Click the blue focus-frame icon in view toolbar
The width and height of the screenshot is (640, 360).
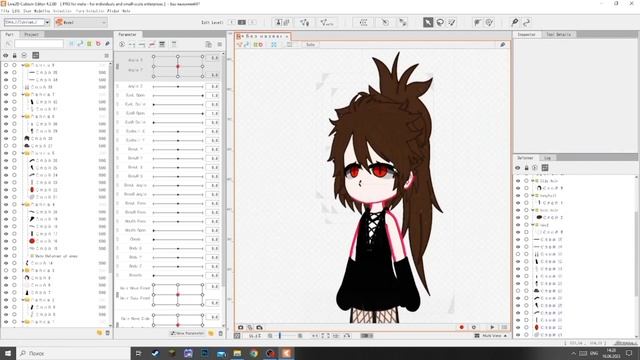click(x=274, y=44)
